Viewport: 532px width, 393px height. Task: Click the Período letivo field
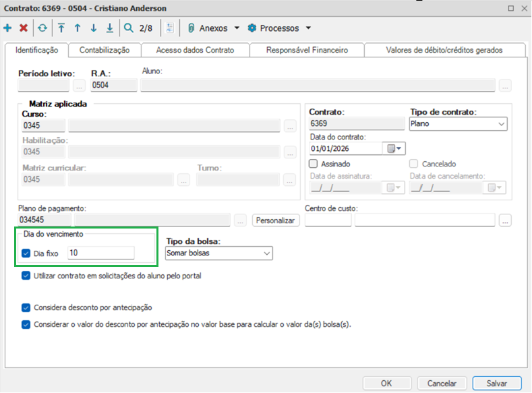[43, 85]
